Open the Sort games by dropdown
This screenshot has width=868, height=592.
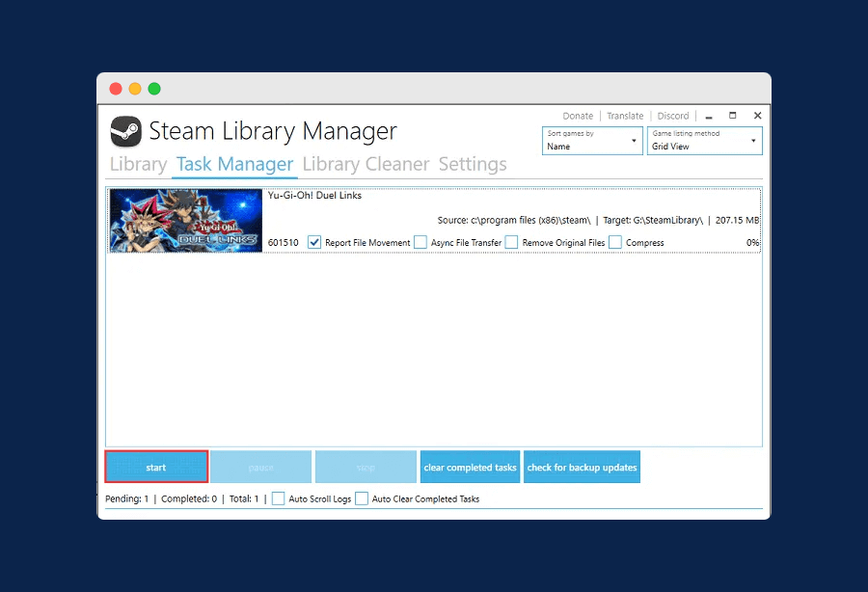pyautogui.click(x=592, y=141)
